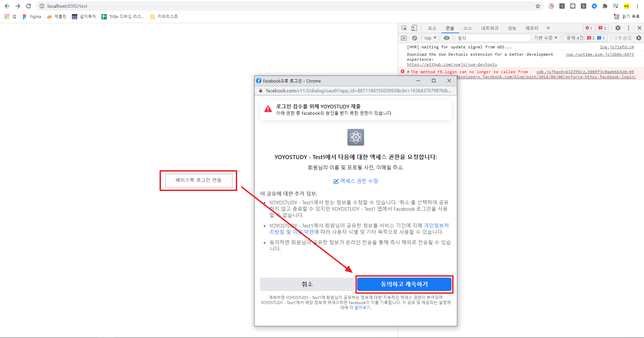Open the 같이투자 bookmark

[x=84, y=16]
